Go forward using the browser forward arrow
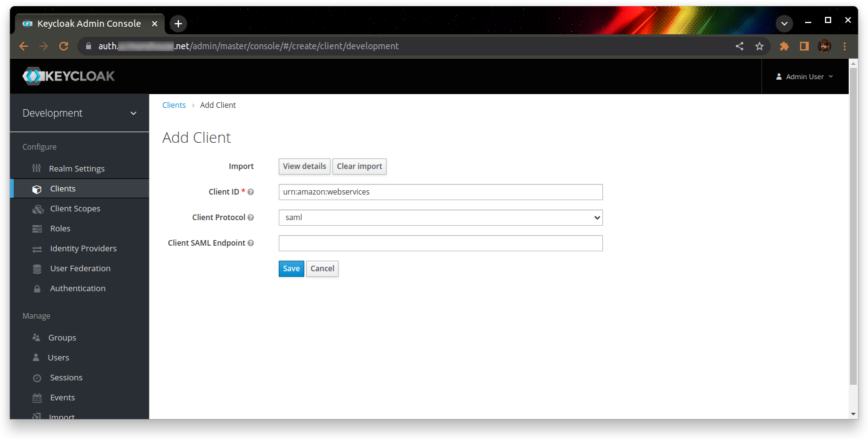868x439 pixels. 44,46
